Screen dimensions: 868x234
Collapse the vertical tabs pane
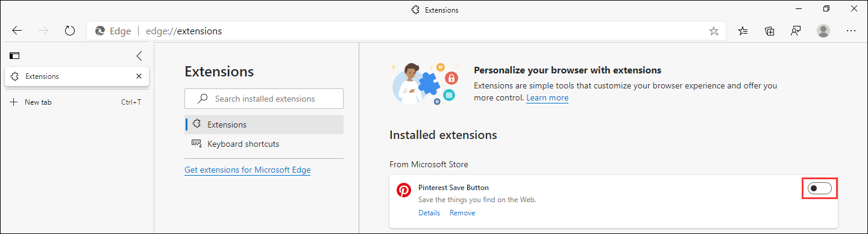click(x=139, y=56)
